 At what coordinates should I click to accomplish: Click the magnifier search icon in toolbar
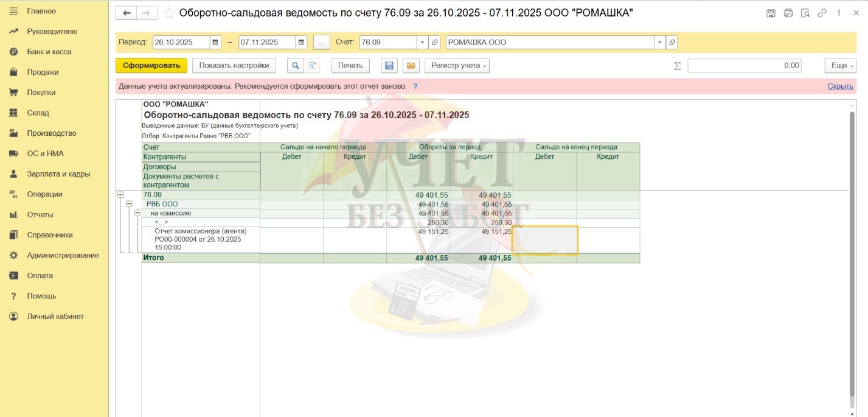(295, 66)
